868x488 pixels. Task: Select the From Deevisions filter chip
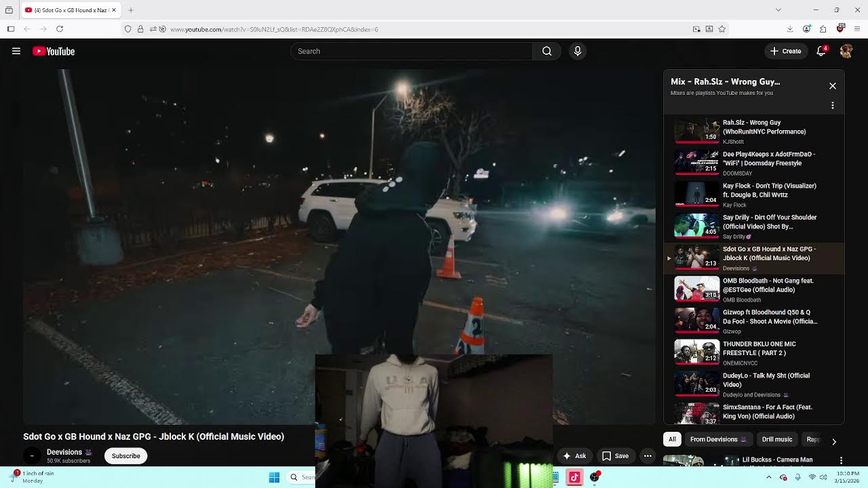(718, 439)
